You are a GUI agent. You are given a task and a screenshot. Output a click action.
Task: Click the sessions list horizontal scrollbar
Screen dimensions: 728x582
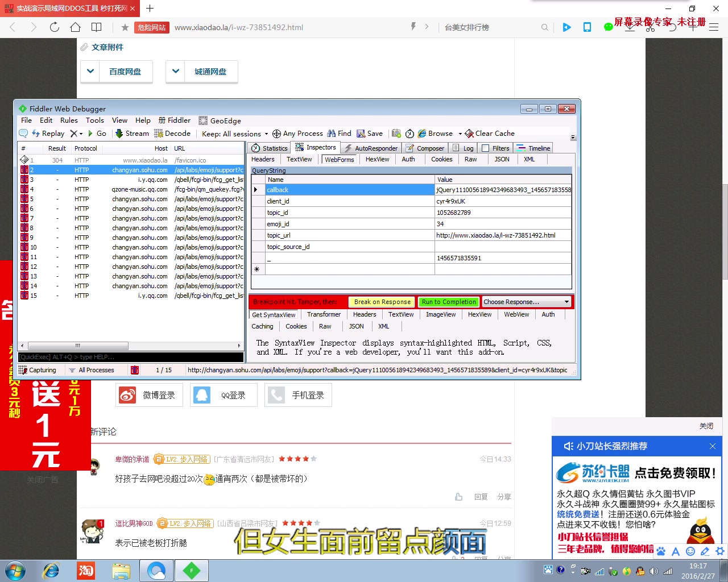pos(77,346)
